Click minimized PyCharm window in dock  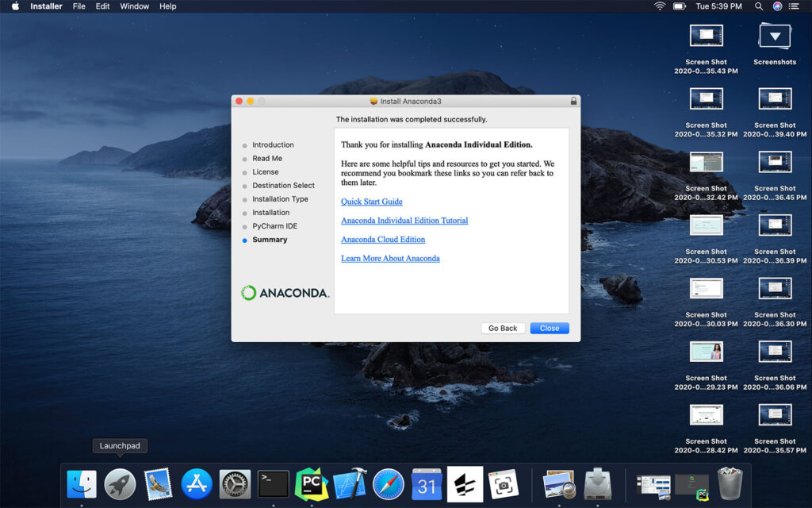point(691,487)
